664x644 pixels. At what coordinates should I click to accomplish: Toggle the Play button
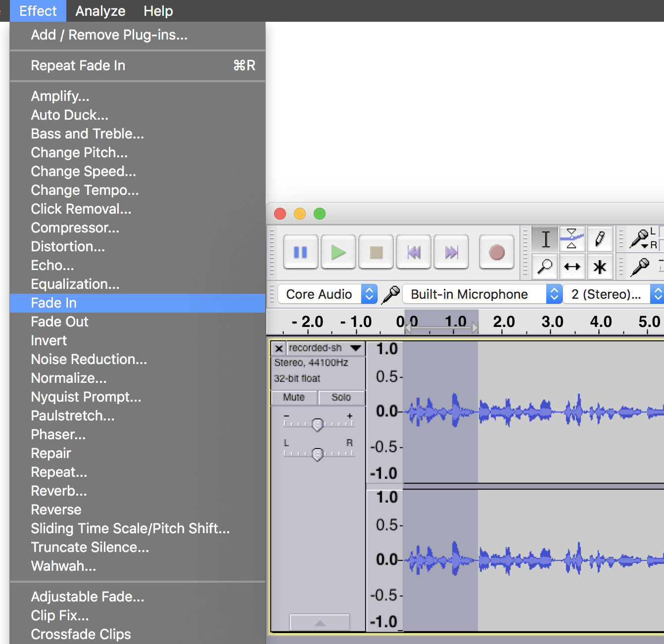(x=338, y=252)
